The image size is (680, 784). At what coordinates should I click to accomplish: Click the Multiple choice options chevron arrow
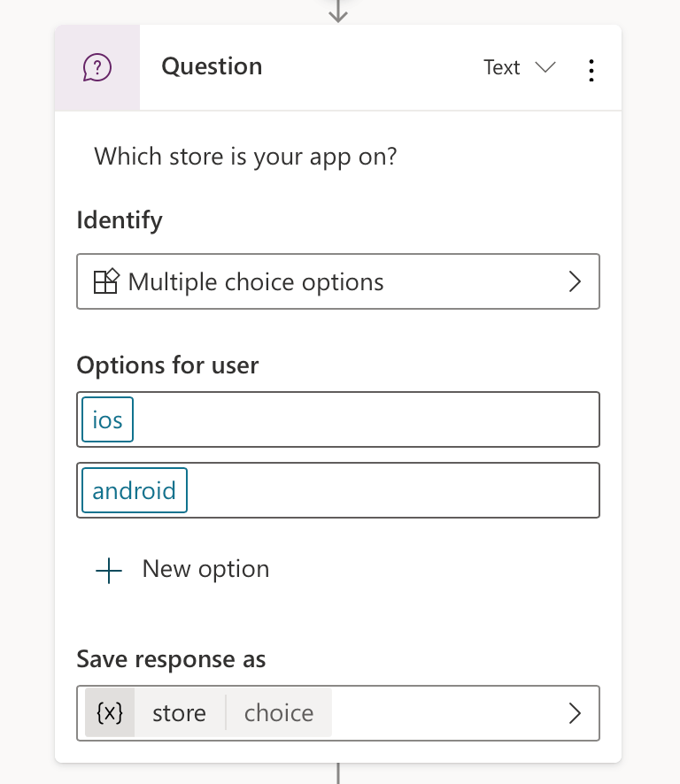coord(575,282)
